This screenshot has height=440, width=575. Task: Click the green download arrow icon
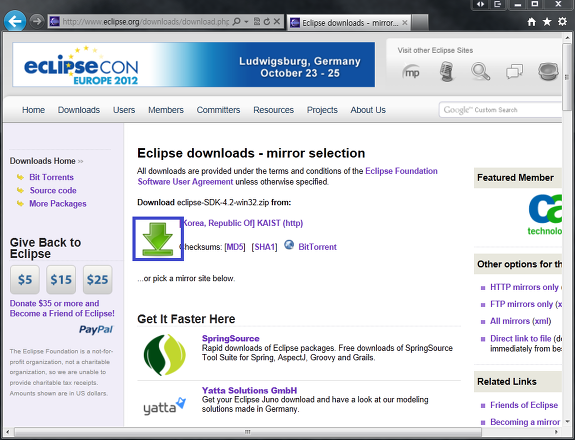pos(158,239)
